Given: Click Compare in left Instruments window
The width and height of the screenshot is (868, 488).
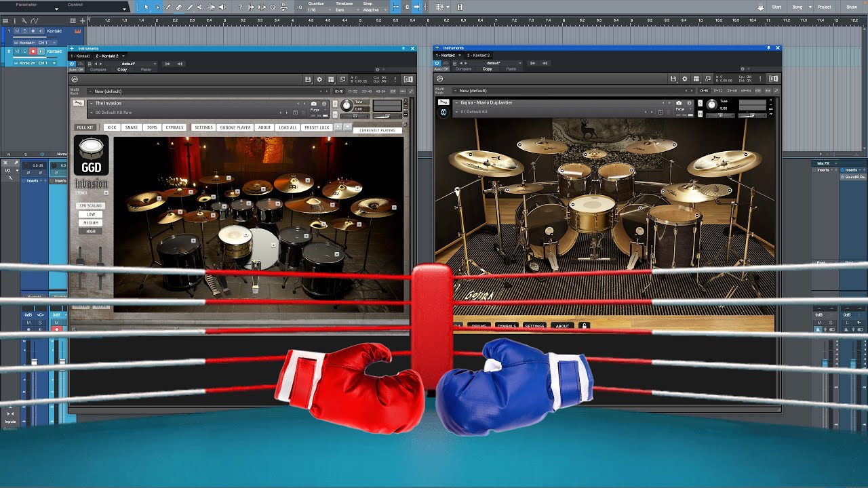Looking at the screenshot, I should (98, 69).
